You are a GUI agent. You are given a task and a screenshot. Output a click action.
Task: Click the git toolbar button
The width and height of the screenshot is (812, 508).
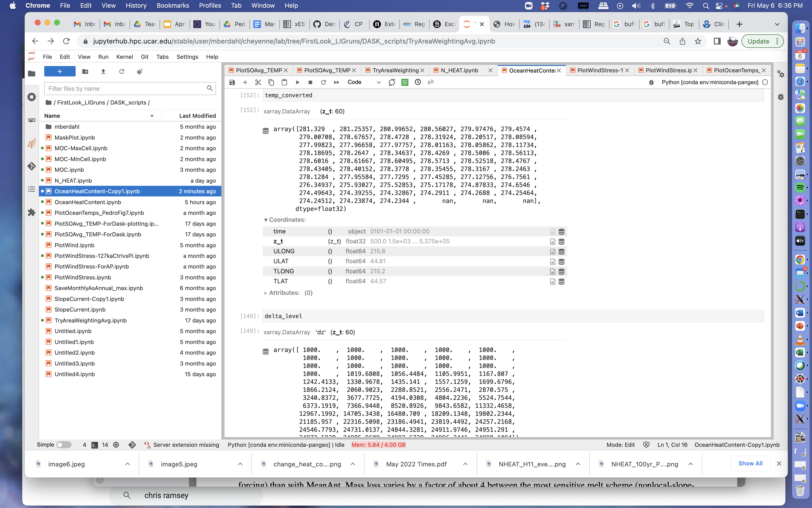click(x=431, y=82)
